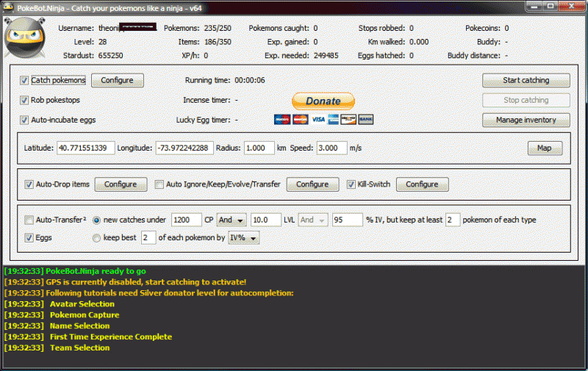Click Stop catching button

pyautogui.click(x=526, y=100)
